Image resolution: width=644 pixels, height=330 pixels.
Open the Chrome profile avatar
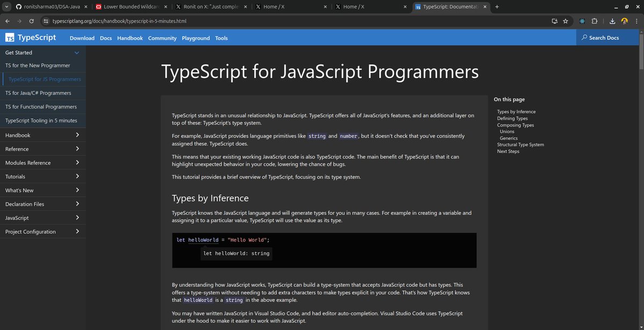[x=624, y=21]
